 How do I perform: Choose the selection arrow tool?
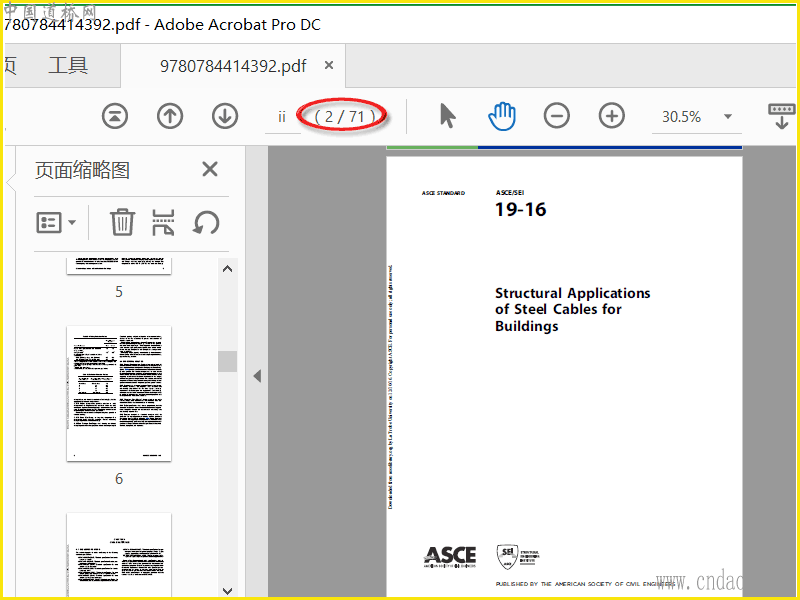(447, 116)
